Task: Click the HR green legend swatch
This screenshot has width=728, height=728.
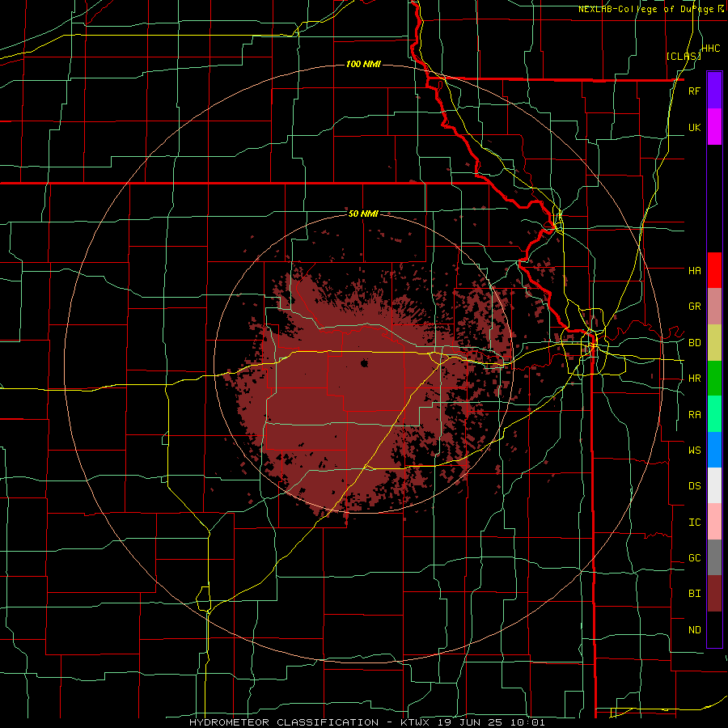Action: 714,379
